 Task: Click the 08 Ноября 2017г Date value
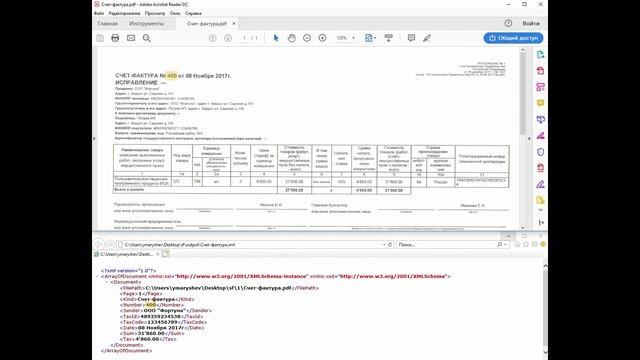point(160,328)
